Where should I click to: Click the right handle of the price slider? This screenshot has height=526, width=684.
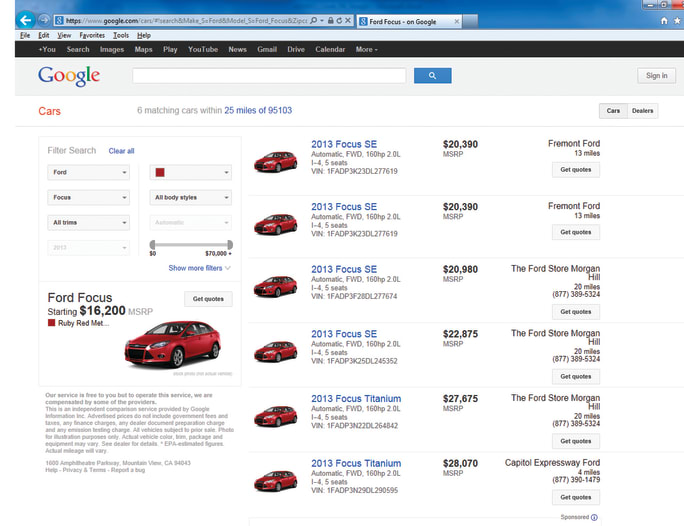click(230, 244)
